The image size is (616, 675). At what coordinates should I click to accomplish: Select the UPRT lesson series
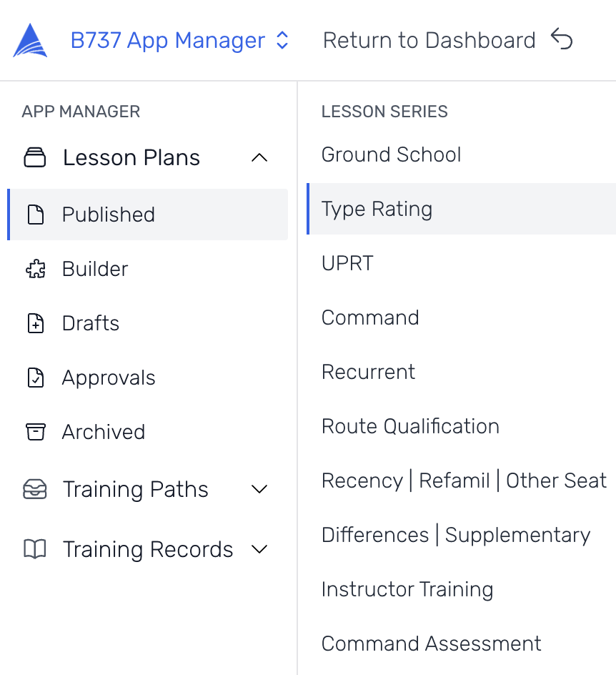pyautogui.click(x=347, y=263)
